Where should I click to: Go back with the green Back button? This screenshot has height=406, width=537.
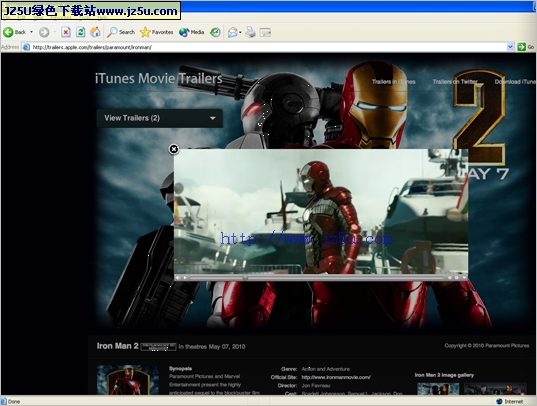tap(14, 32)
